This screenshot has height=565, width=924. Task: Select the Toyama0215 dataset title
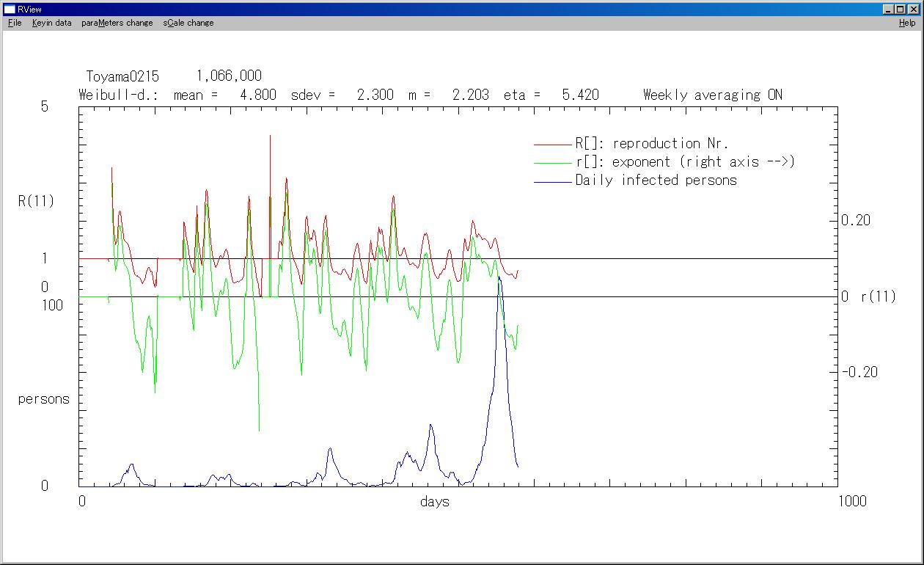click(122, 76)
